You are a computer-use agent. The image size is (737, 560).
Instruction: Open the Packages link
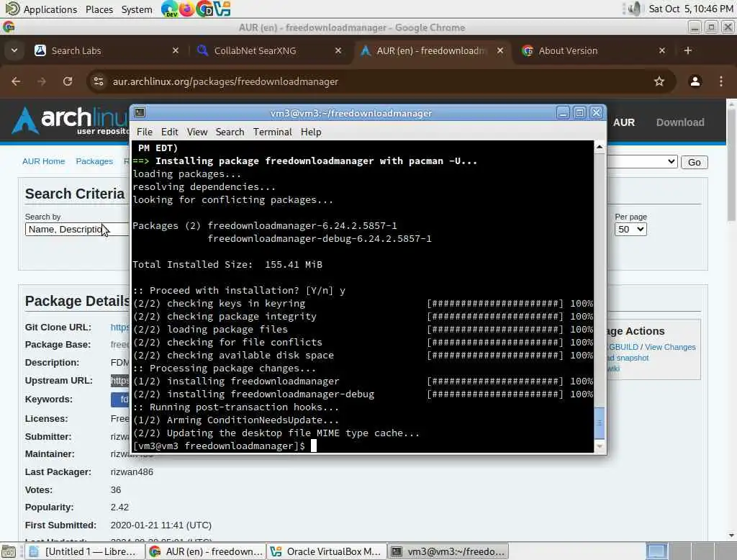(94, 161)
